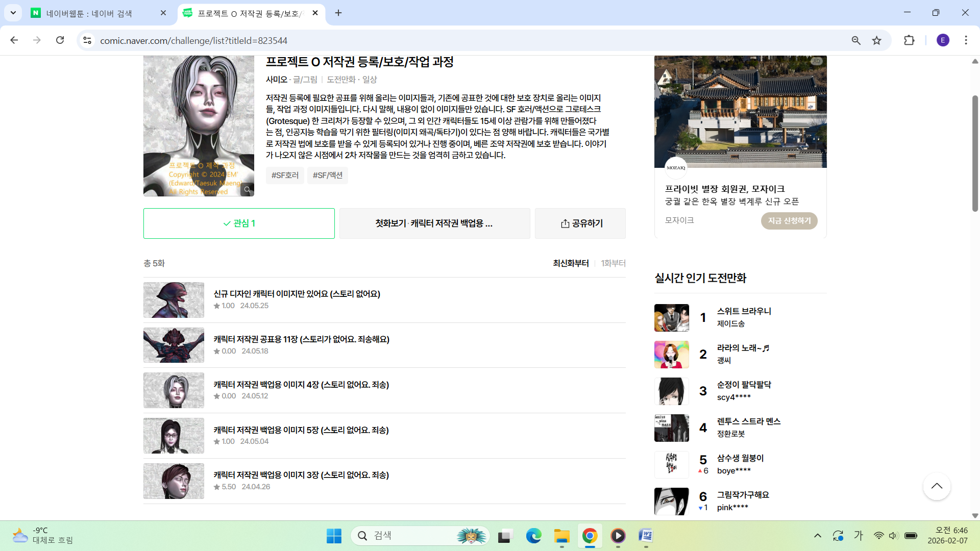Expand the tab search dropdown arrow
Screen dimensions: 980x551
(13, 13)
